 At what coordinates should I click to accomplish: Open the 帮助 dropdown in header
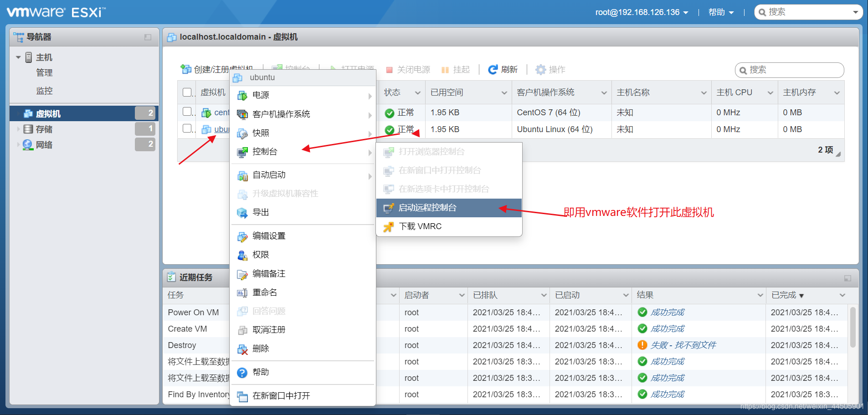click(721, 12)
